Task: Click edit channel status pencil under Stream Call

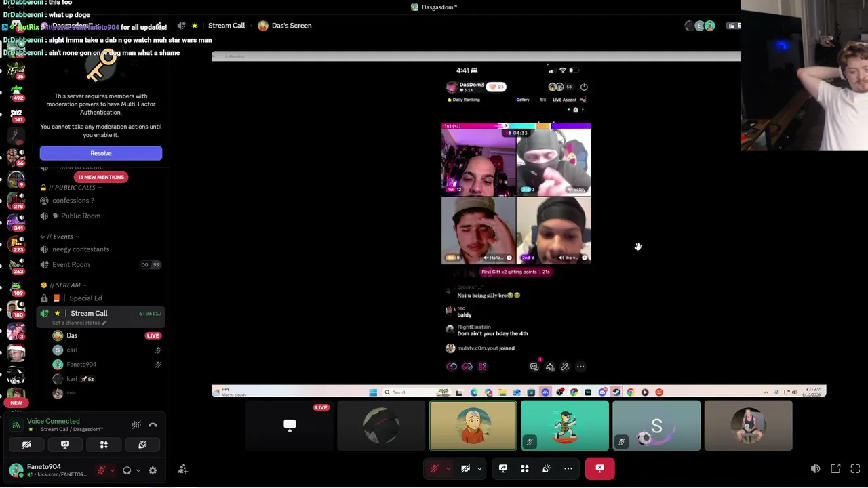Action: 104,323
